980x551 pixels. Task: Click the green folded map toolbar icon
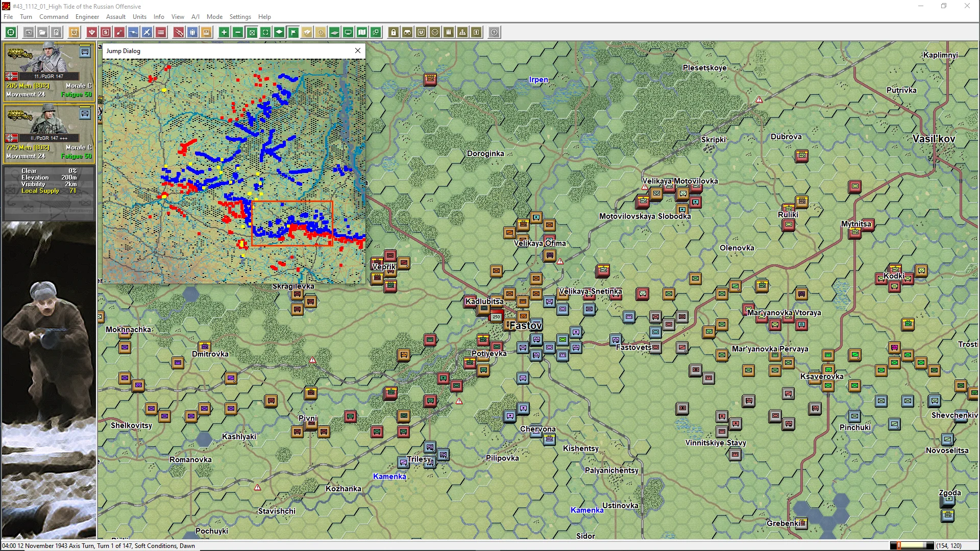click(362, 33)
